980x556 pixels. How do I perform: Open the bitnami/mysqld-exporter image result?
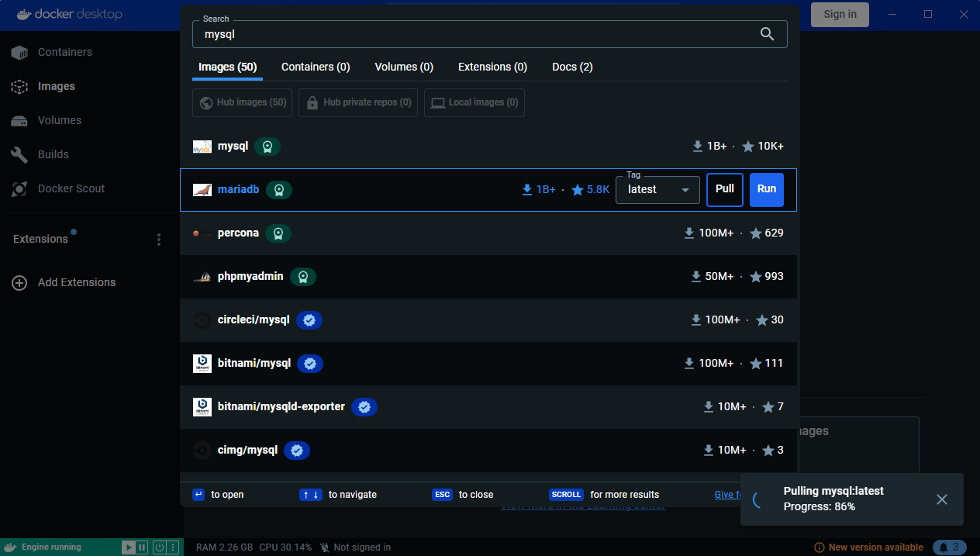[488, 407]
